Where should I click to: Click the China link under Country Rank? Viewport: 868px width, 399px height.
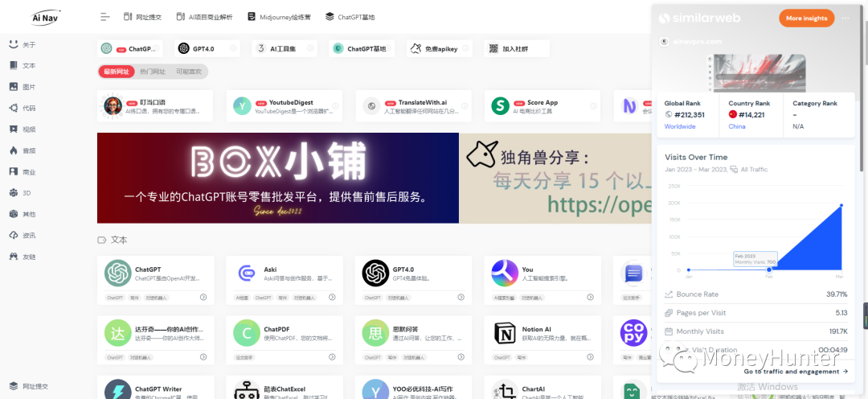[x=737, y=126]
